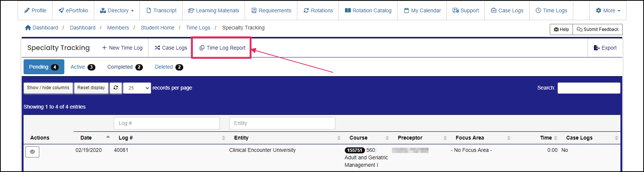Switch to the Active tab
644x172 pixels.
pos(83,67)
